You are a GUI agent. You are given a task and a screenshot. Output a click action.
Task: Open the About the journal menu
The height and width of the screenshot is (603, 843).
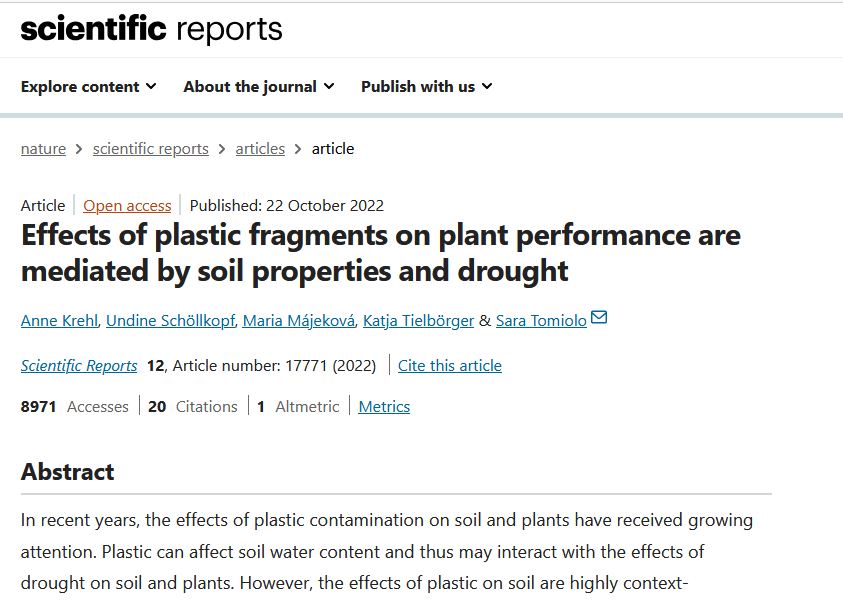pyautogui.click(x=258, y=87)
